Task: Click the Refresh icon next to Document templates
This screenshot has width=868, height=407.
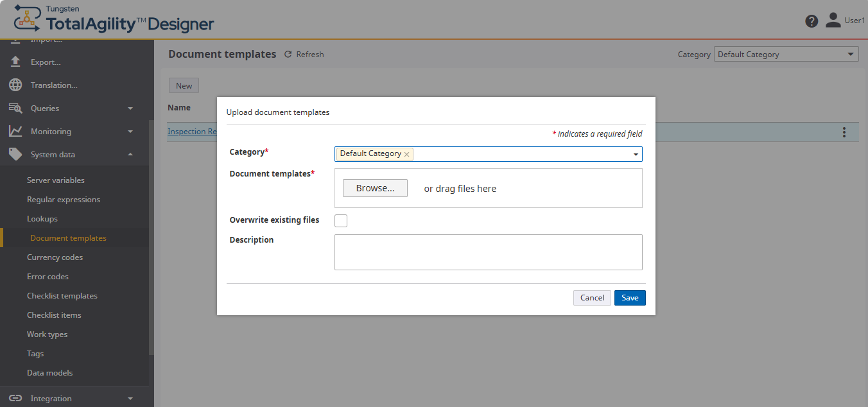Action: pos(288,54)
